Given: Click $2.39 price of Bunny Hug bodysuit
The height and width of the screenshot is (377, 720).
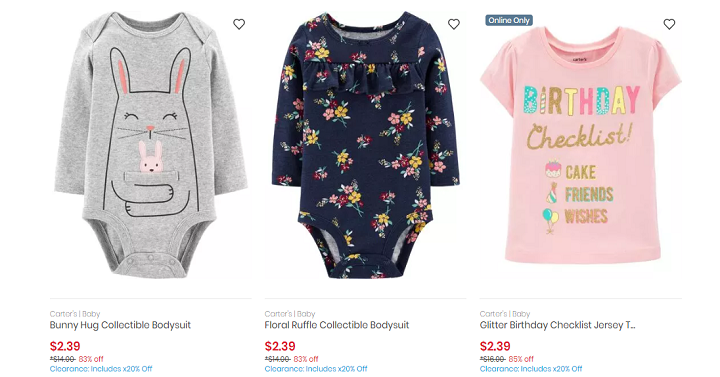Looking at the screenshot, I should (65, 346).
